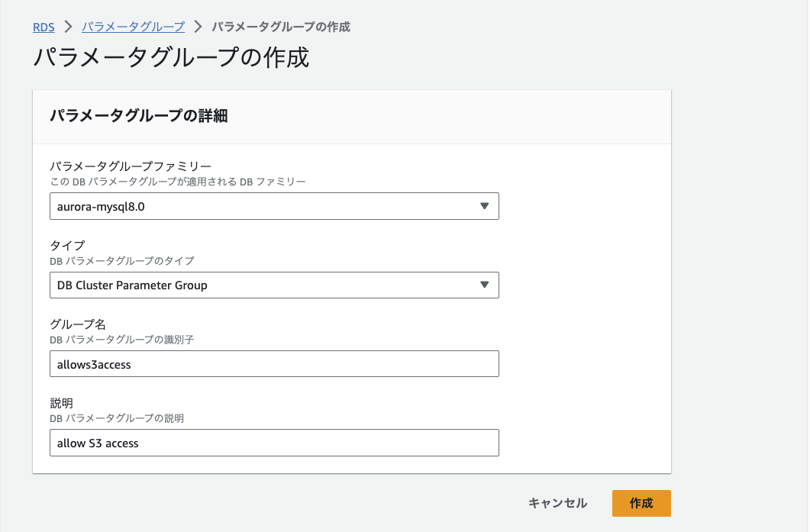Click the arrow icon in the aurora-mysql8.0 selector
810x532 pixels.
pyautogui.click(x=484, y=206)
